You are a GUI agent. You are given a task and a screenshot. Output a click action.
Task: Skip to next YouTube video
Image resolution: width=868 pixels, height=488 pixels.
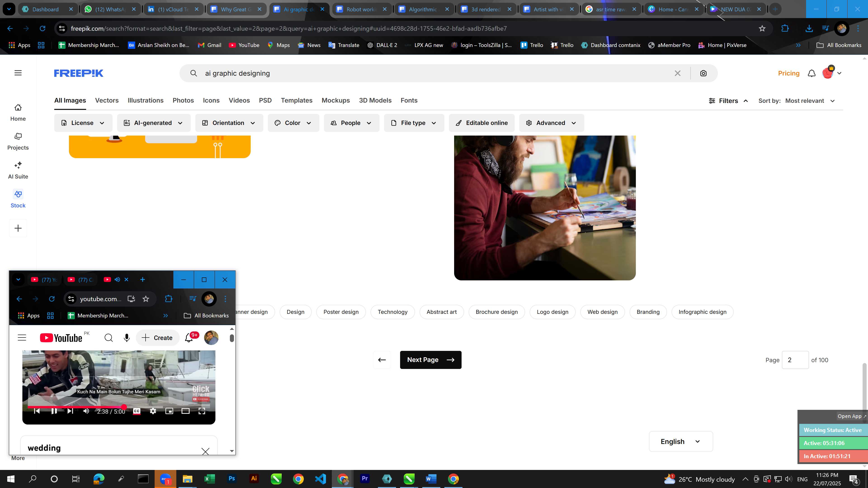point(70,411)
